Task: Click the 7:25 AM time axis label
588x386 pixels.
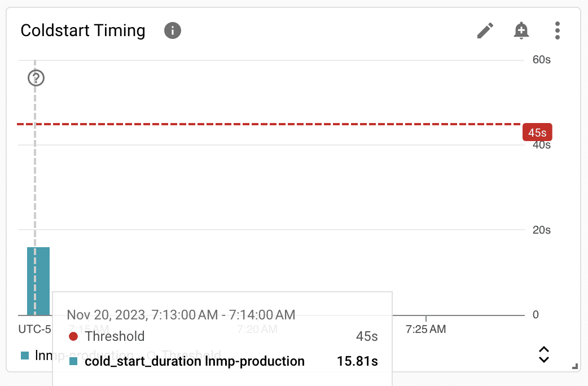Action: 425,329
